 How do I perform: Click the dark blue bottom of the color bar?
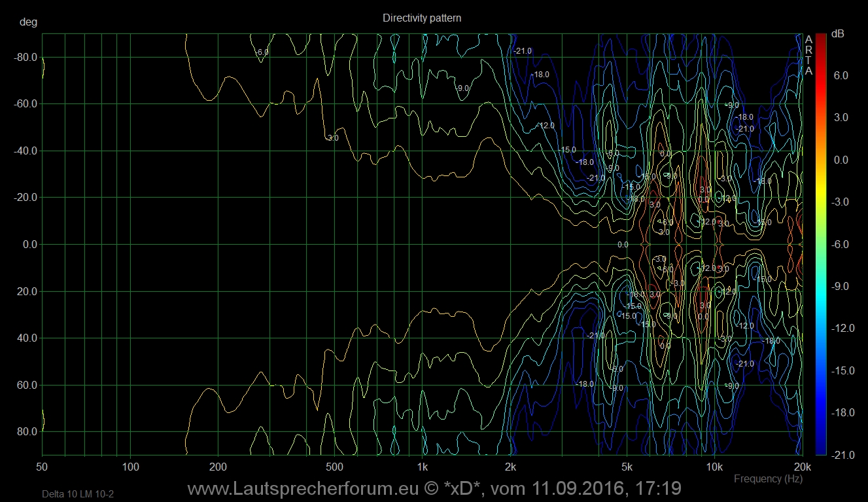point(820,448)
